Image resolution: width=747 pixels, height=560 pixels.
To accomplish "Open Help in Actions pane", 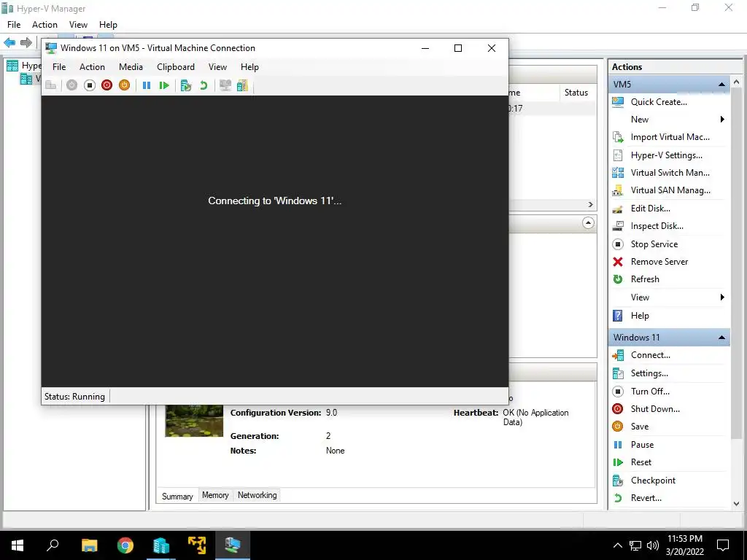I will click(x=640, y=316).
